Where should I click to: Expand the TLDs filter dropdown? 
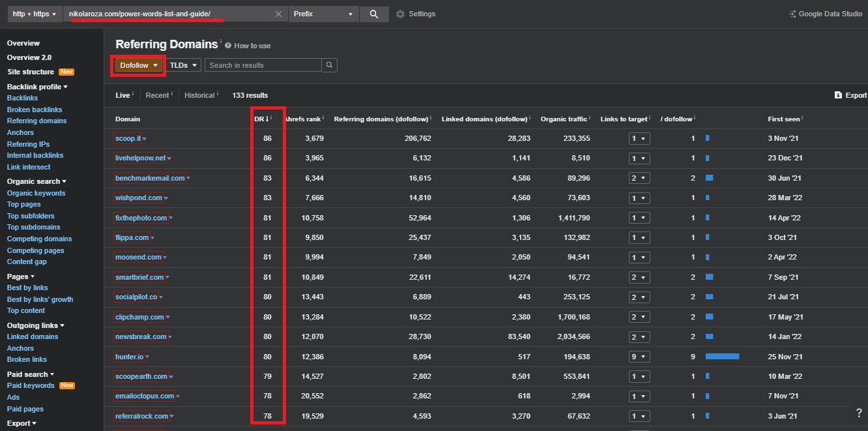pyautogui.click(x=185, y=65)
